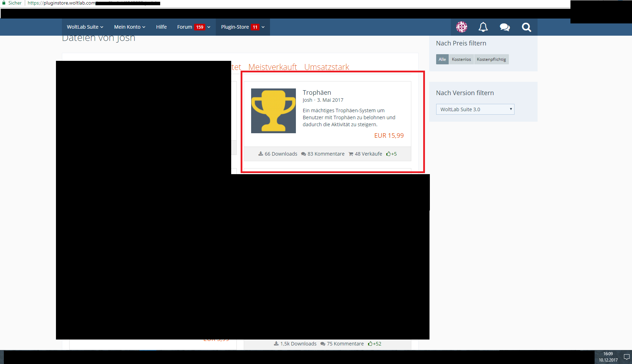Open the conversations speech bubble icon
Screen dimensions: 632x364
tap(505, 27)
